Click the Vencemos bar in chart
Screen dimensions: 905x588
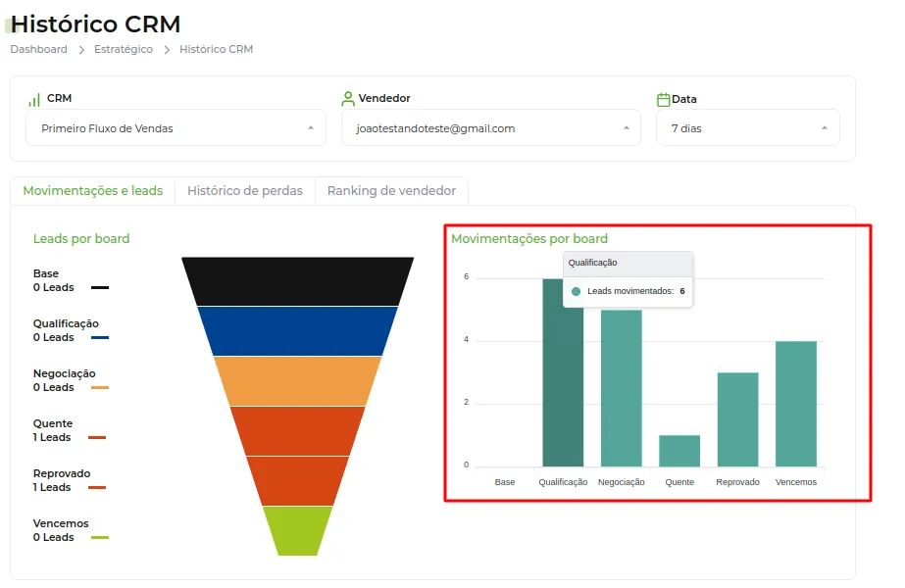click(x=796, y=404)
